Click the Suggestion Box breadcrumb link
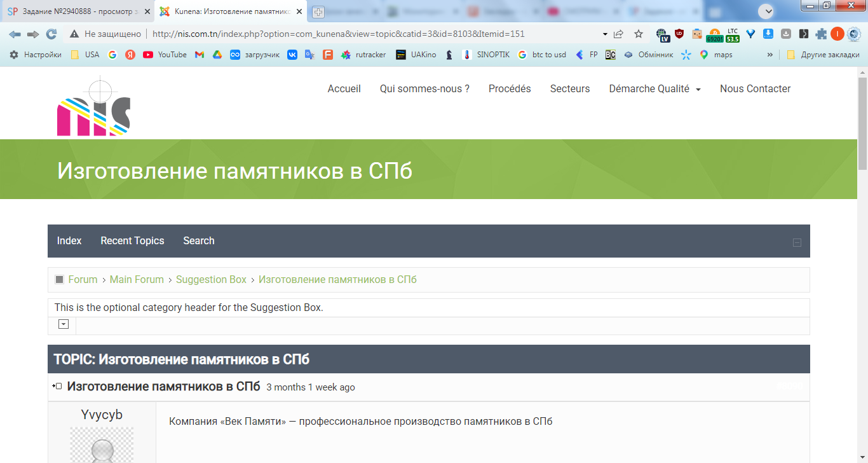 click(x=211, y=280)
